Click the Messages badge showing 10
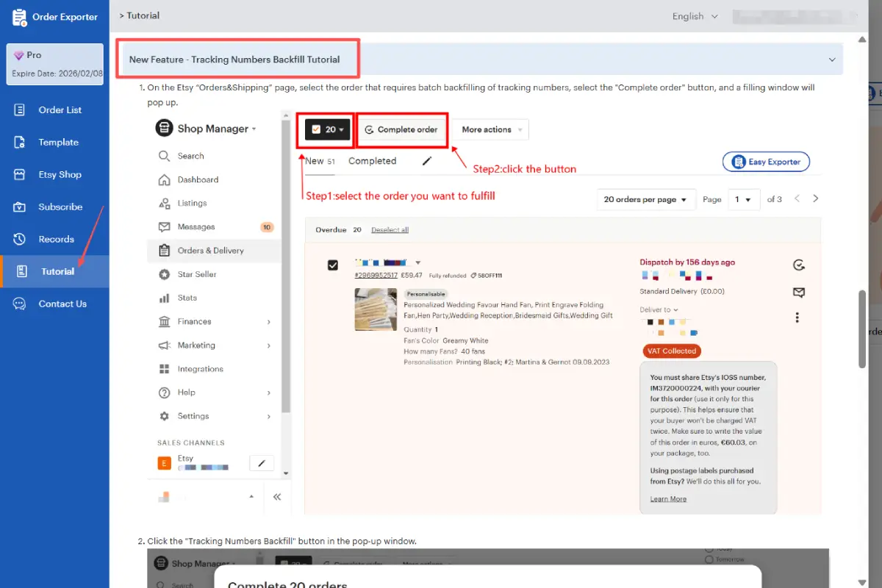Viewport: 882px width, 588px height. [x=267, y=227]
